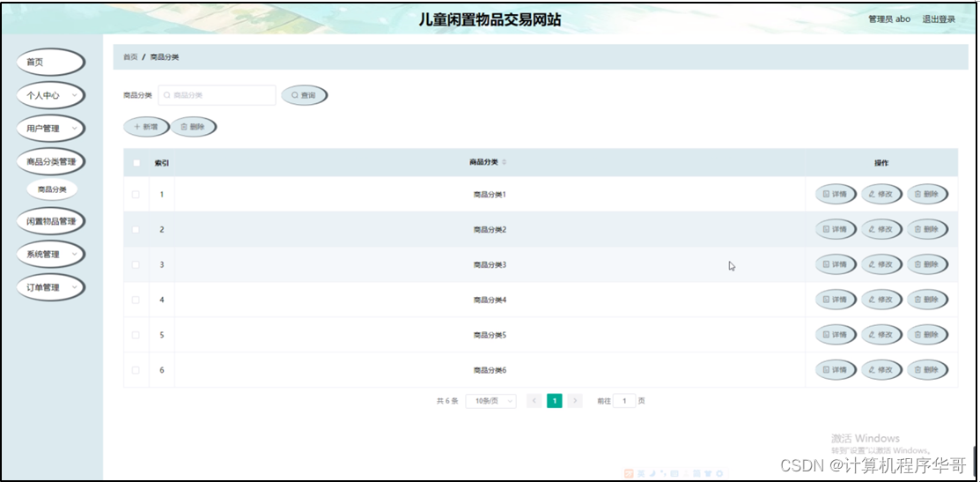Screen dimensions: 980x482
Task: Click 修改 for 商品分类5
Action: click(x=881, y=335)
